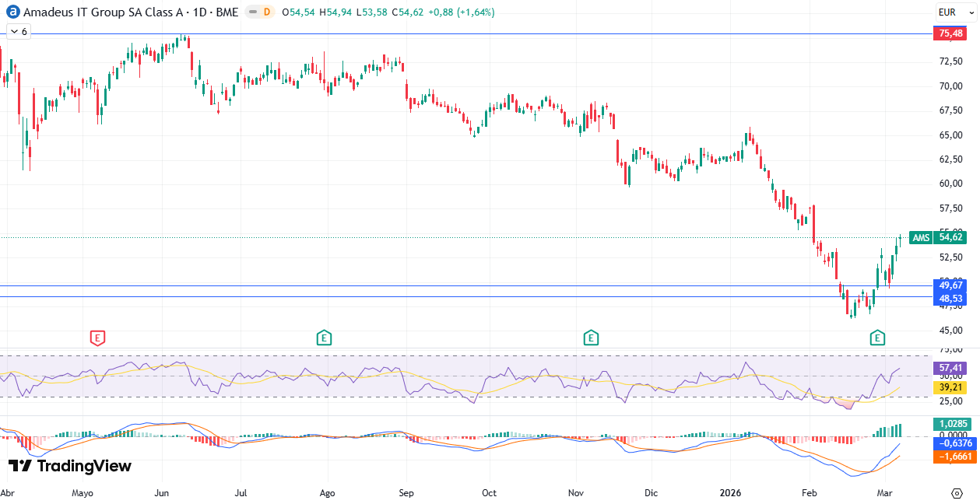Select the 49,67 horizontal line price label
The width and height of the screenshot is (980, 504).
coord(950,285)
